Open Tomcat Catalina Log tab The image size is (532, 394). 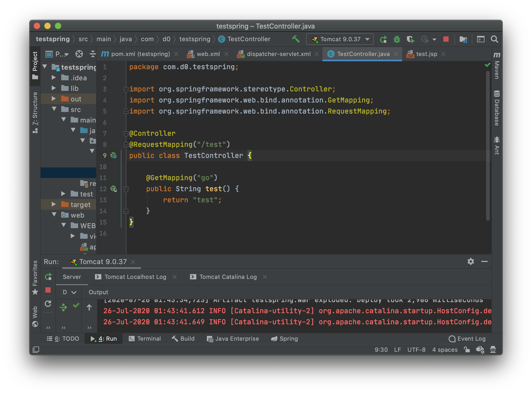[x=228, y=277]
